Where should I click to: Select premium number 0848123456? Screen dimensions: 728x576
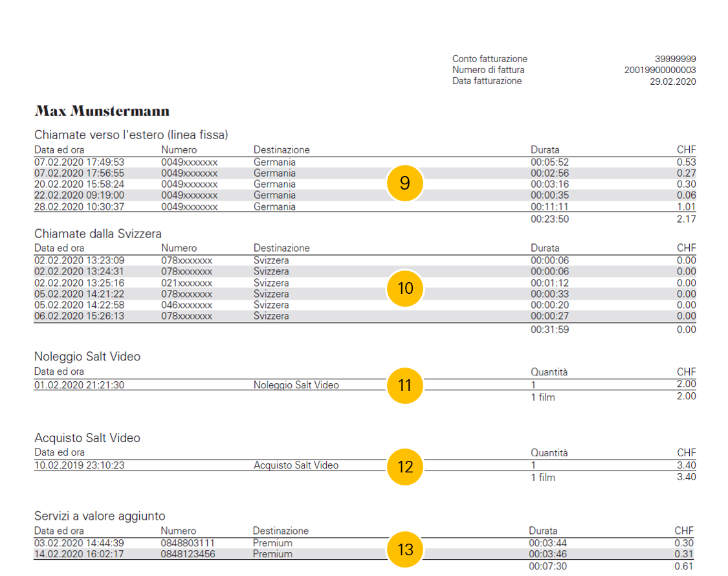[188, 554]
